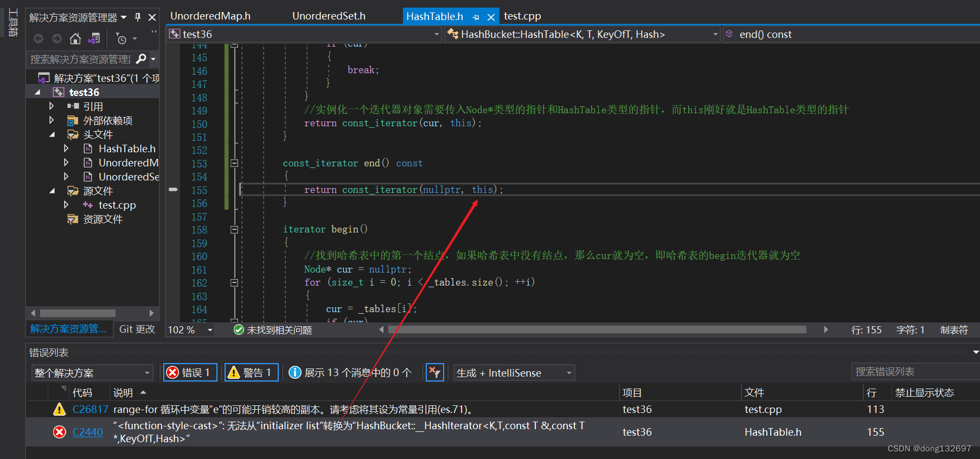
Task: Open the 102 % zoom level dropdown
Action: point(210,329)
